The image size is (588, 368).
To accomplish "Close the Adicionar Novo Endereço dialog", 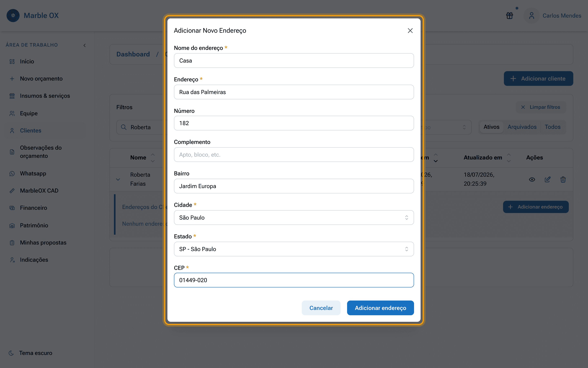I will [410, 31].
